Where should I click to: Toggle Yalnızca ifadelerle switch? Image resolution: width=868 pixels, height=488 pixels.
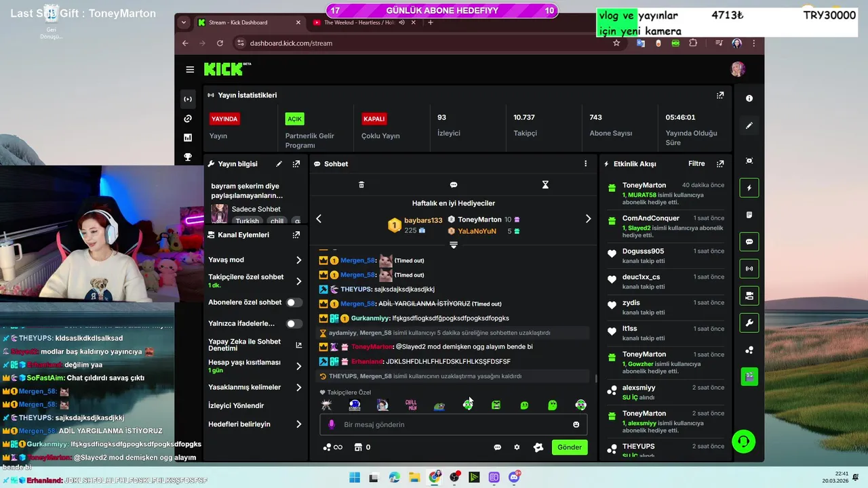[294, 324]
